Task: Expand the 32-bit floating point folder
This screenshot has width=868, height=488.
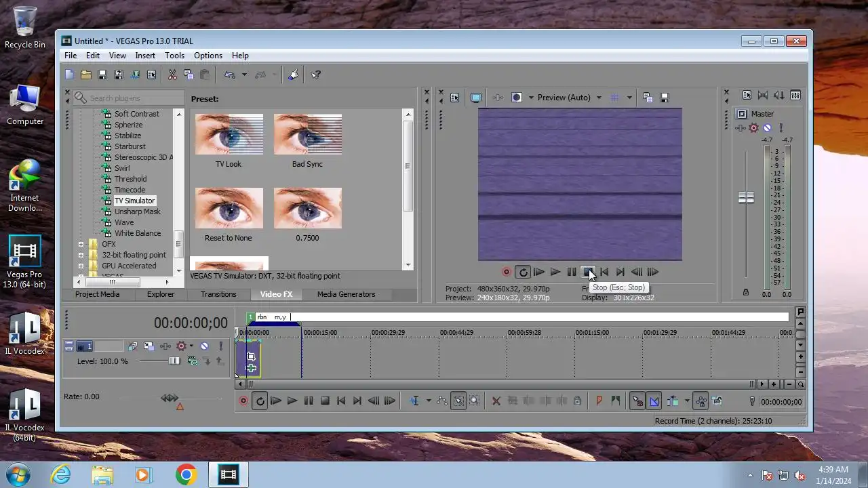Action: point(81,255)
